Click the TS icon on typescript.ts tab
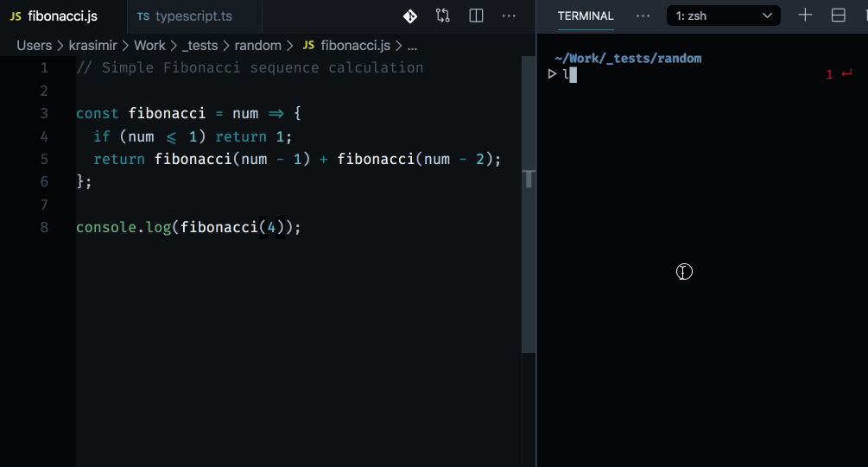The height and width of the screenshot is (467, 868). pyautogui.click(x=143, y=16)
